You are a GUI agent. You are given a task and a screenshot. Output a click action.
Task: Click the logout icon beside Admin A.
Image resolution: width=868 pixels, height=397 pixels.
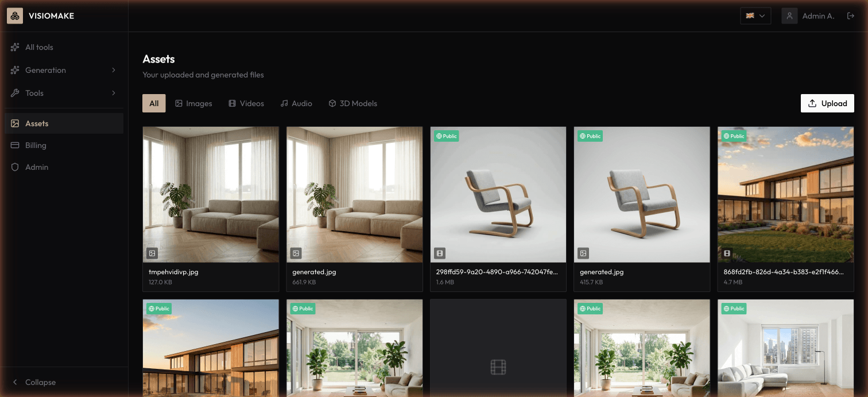click(851, 16)
